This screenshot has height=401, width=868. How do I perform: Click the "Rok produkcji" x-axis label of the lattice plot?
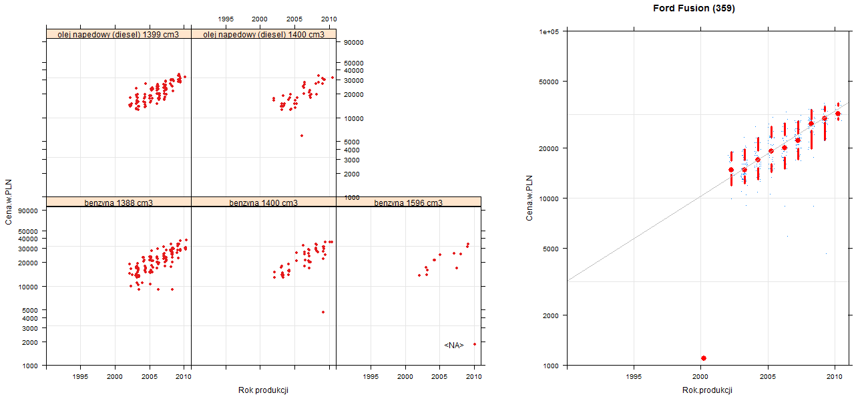click(x=263, y=390)
